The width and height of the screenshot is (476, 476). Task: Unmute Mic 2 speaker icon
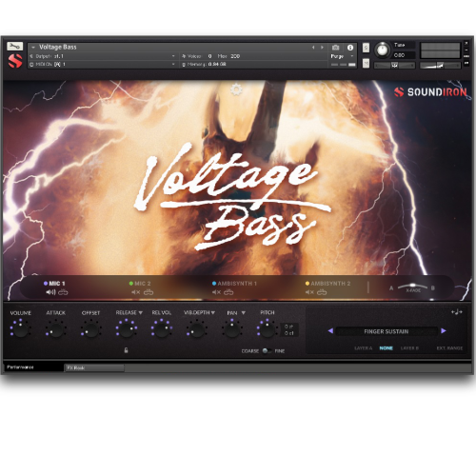[136, 292]
